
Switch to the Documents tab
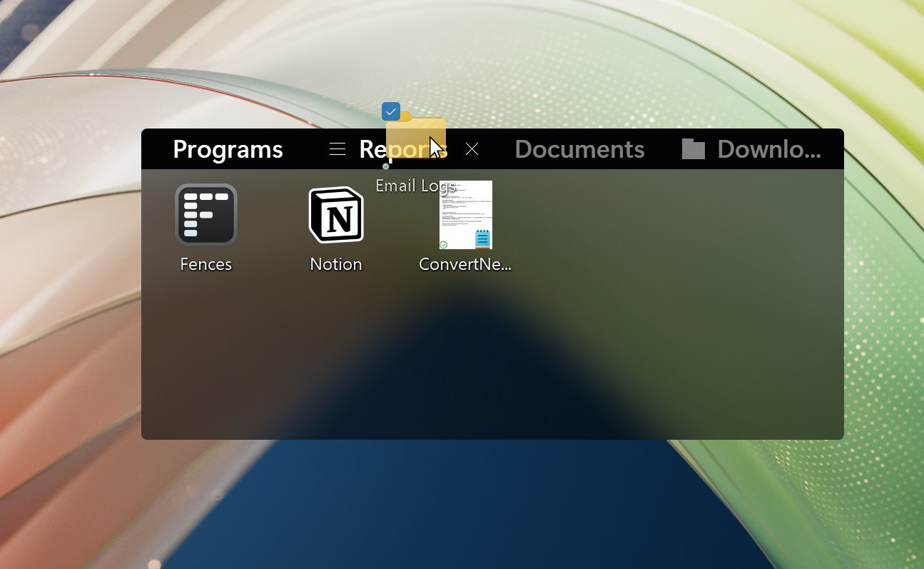point(579,149)
